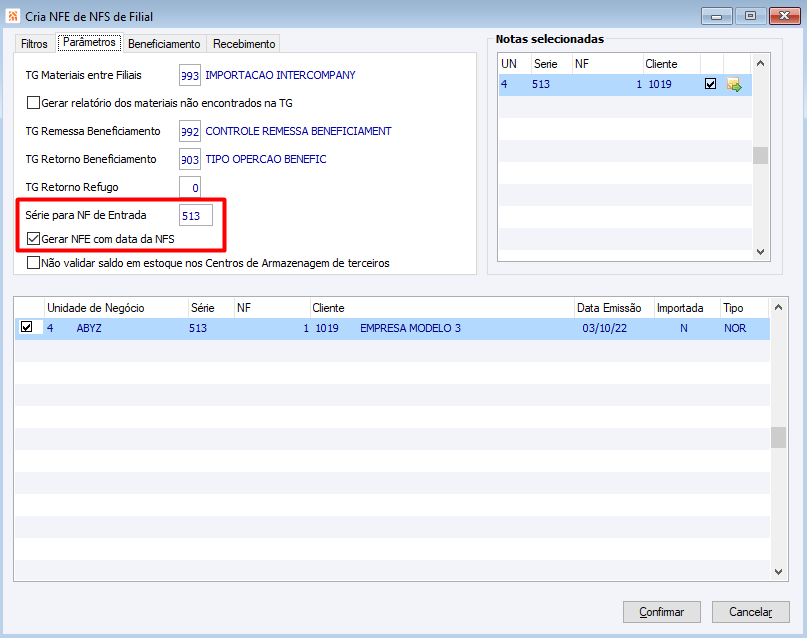
Task: Click EMPRESA MODELO 3 cell
Action: coord(410,328)
